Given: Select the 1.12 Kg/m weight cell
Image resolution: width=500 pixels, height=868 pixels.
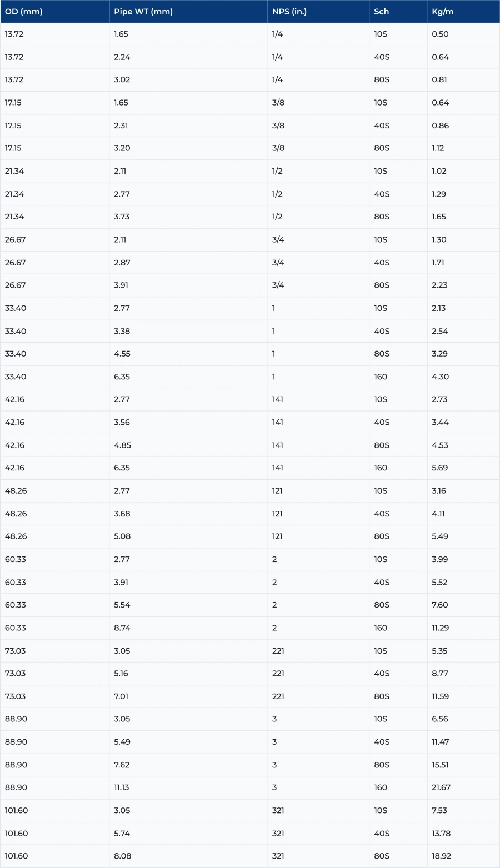Looking at the screenshot, I should [438, 148].
